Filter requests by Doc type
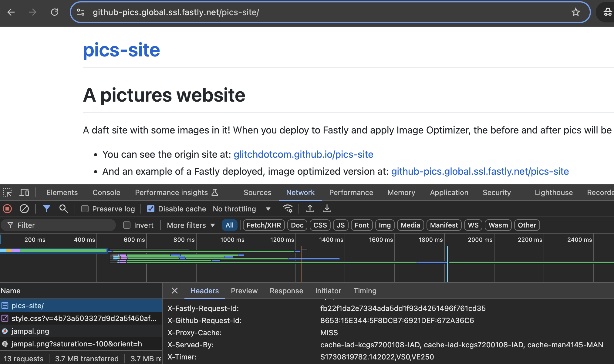614x364 pixels. tap(297, 225)
